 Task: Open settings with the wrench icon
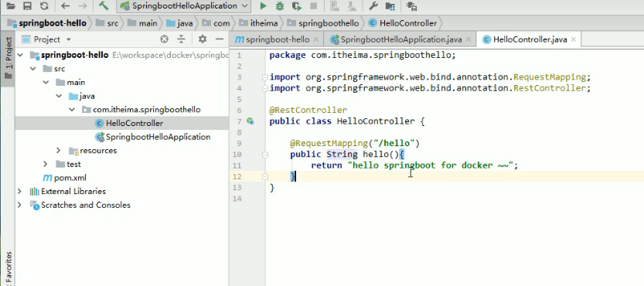pos(373,5)
